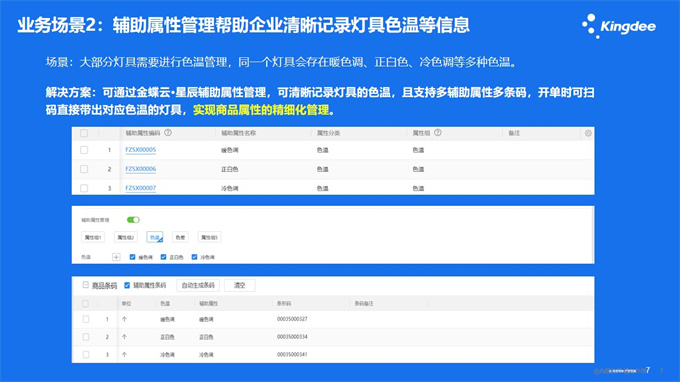Select the 属性组2 tab
Image resolution: width=680 pixels, height=382 pixels.
[126, 237]
